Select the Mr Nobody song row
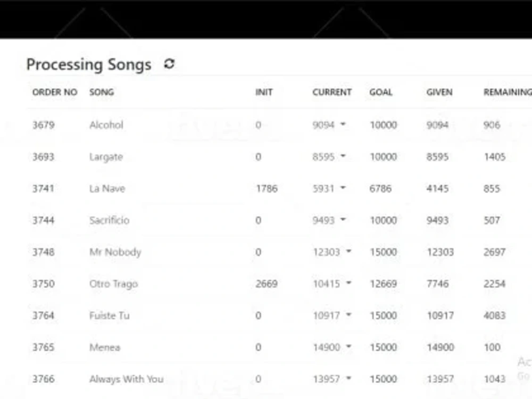This screenshot has height=399, width=532. click(x=278, y=252)
